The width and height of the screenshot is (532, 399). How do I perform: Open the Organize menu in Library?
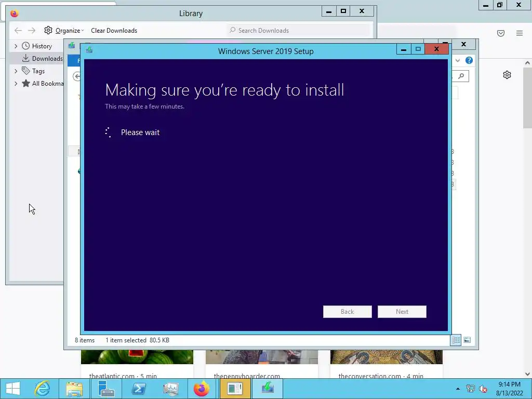click(70, 31)
